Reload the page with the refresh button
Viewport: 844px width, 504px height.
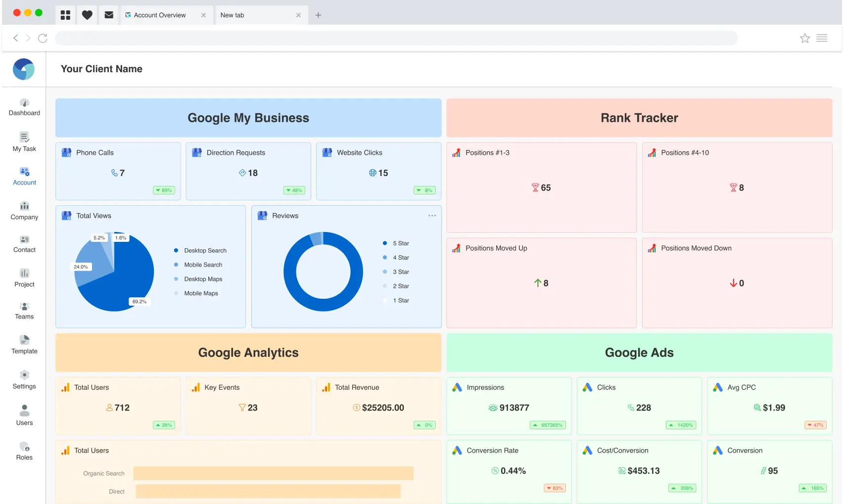tap(43, 38)
